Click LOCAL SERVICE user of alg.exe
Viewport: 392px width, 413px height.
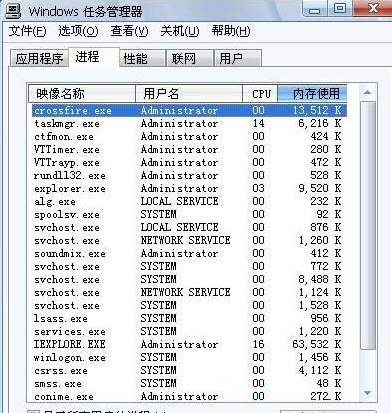click(179, 201)
